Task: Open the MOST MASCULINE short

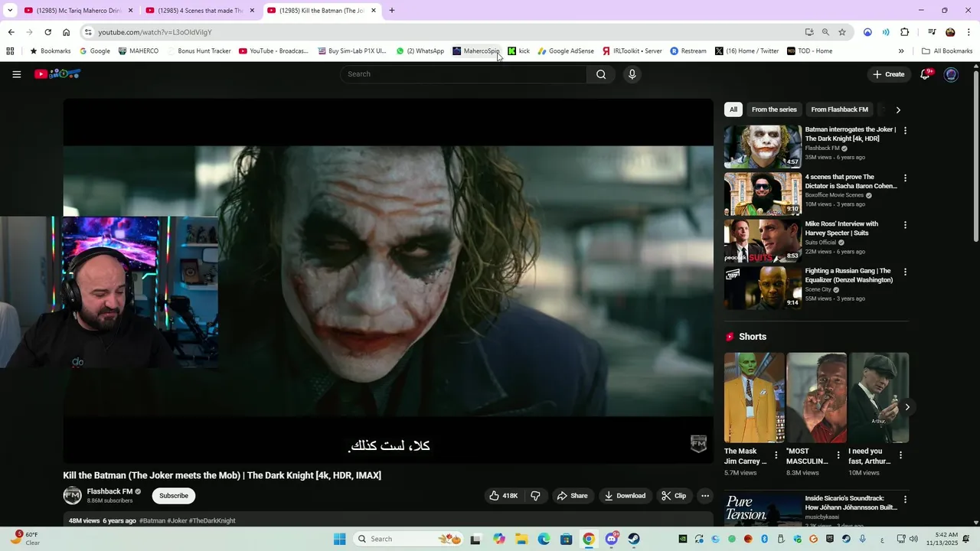Action: click(816, 398)
